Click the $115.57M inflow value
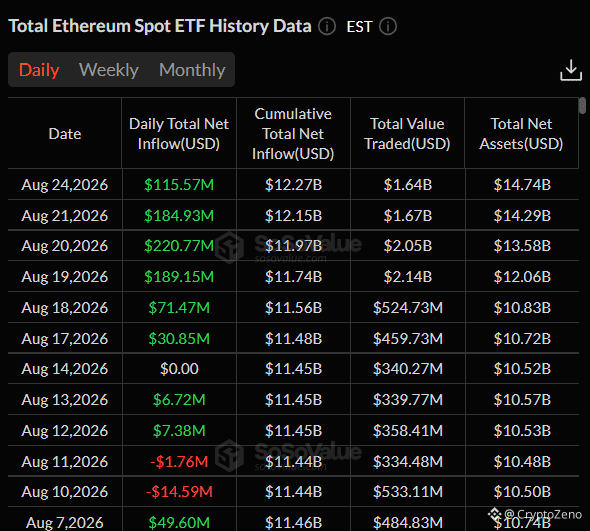 pos(179,185)
